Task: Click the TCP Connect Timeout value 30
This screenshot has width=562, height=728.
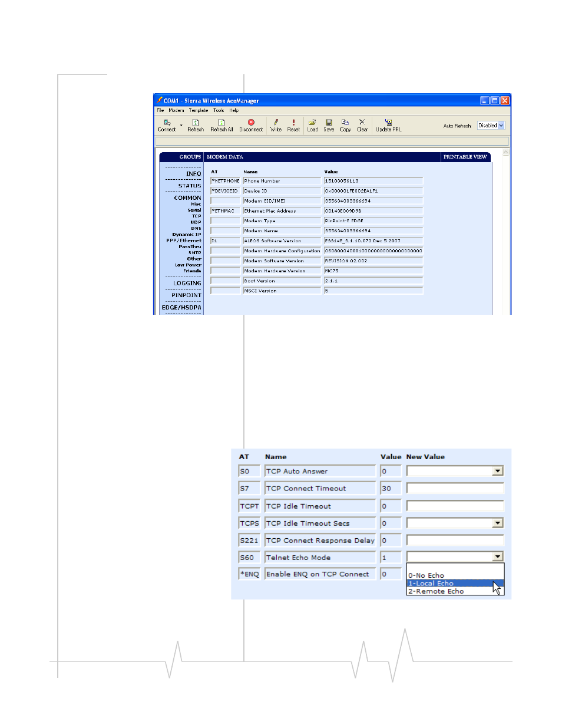Action: click(x=391, y=489)
